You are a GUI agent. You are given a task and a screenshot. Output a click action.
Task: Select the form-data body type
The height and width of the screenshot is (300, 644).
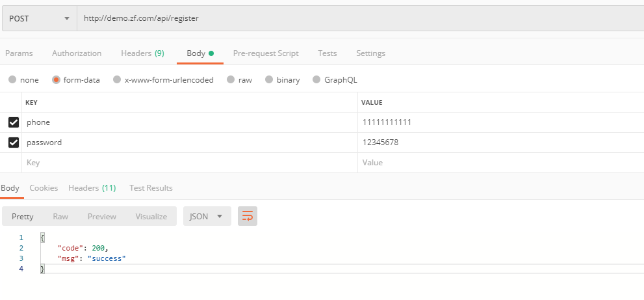(x=76, y=80)
